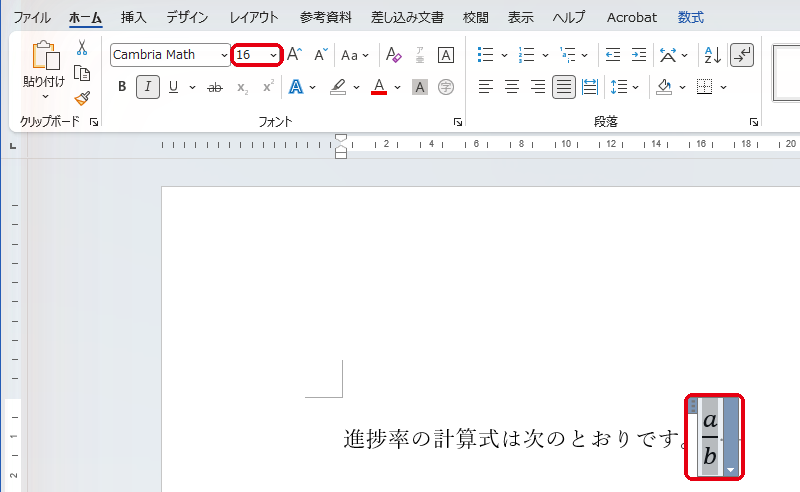Click the multilevel list icon
The image size is (800, 492).
567,55
